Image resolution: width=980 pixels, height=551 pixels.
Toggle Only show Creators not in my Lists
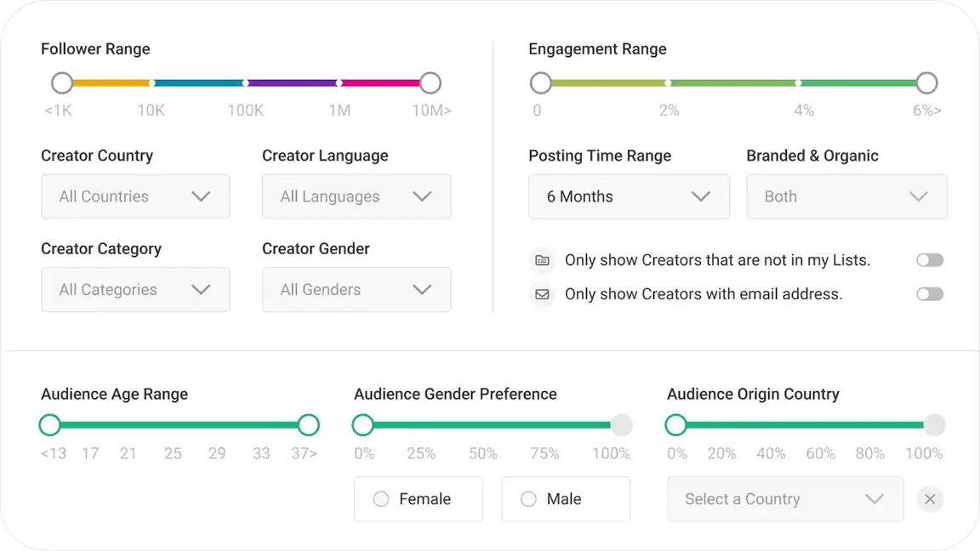click(929, 260)
